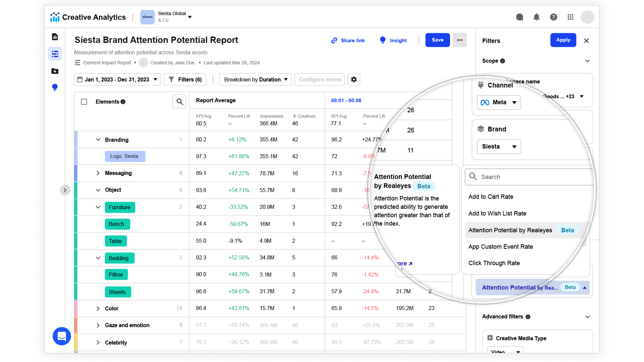
Task: Expand the Messaging element group
Action: coord(98,173)
